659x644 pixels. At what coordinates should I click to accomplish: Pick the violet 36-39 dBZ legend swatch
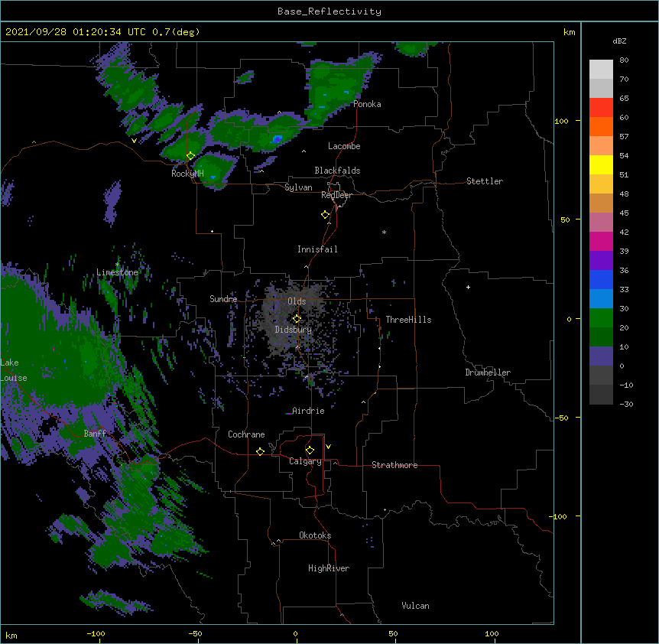pos(601,261)
